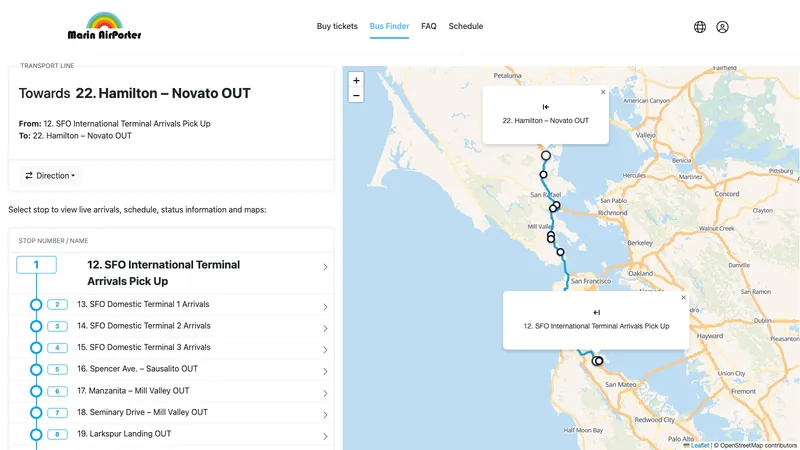
Task: Open the user account icon
Action: [722, 27]
